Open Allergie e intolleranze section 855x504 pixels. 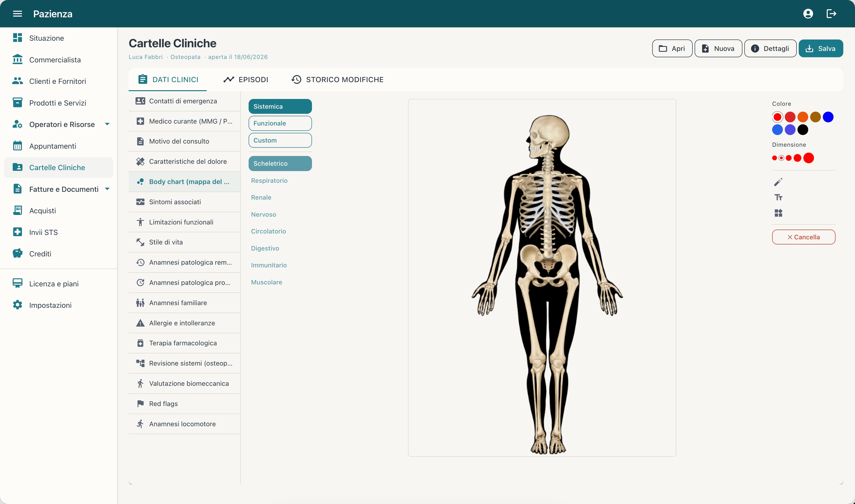184,323
